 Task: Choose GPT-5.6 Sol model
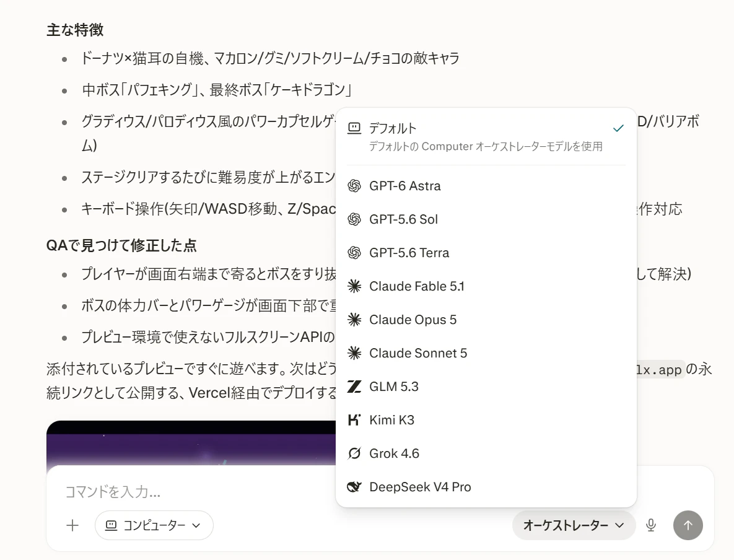[486, 219]
